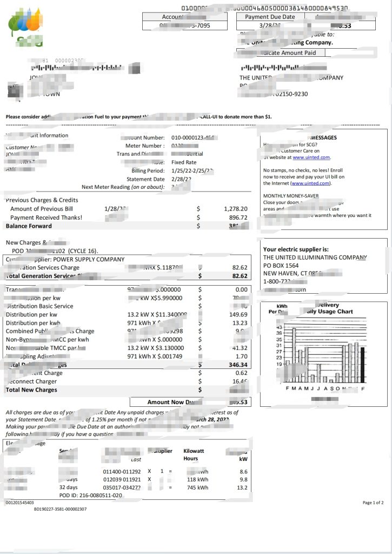The height and width of the screenshot is (554, 392).
Task: Click the 'PO BOX 1564' address line
Action: pyautogui.click(x=281, y=265)
